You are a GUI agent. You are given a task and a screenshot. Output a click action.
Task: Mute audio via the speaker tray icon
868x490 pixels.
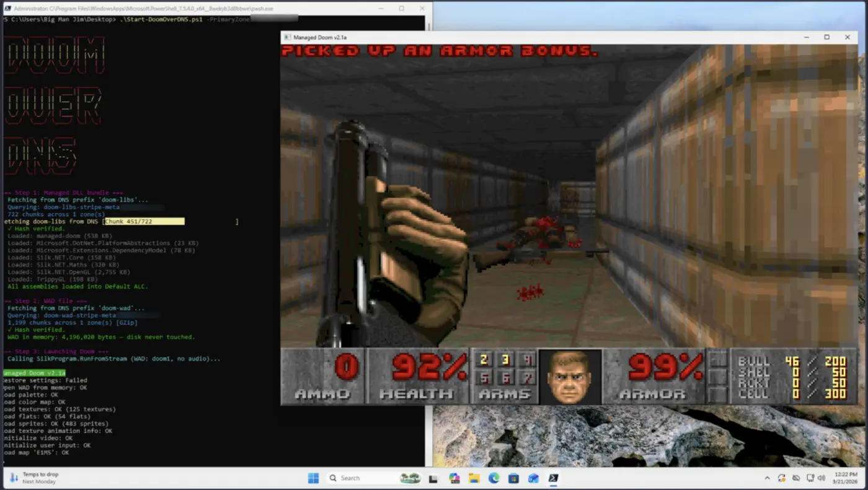[x=822, y=478]
